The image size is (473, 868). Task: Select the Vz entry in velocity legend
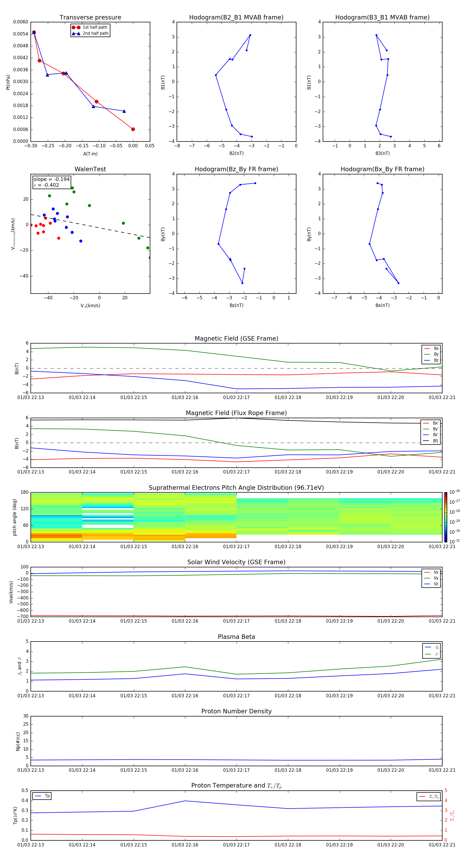coord(431,584)
